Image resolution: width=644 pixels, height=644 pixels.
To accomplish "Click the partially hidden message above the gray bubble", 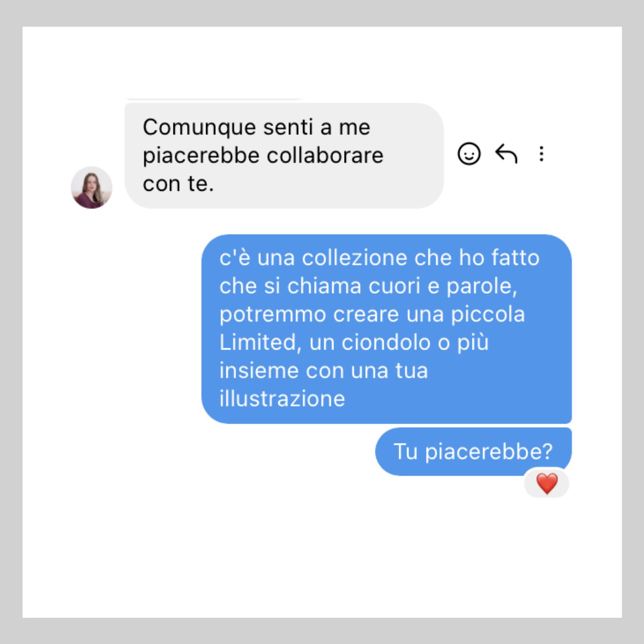I will [x=214, y=98].
